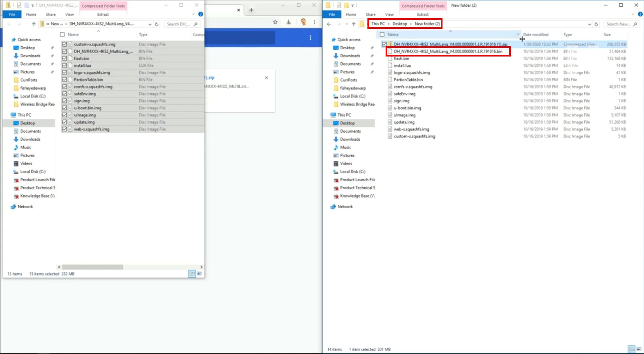Select Music in New folder (2) navigation pane
This screenshot has width=644, height=354.
point(345,147)
